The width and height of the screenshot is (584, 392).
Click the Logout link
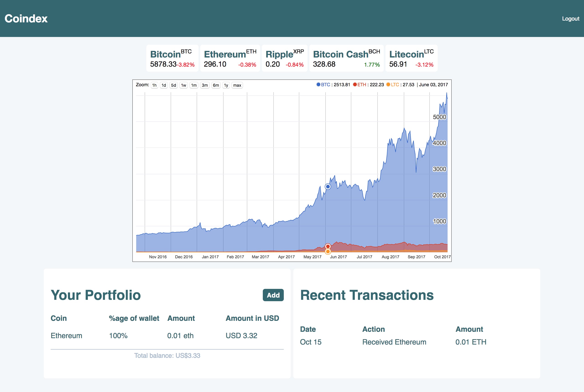(570, 19)
